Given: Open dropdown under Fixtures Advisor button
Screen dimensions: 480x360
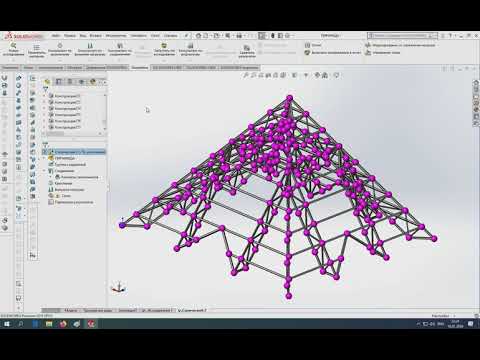Looking at the screenshot, I should (60, 60).
